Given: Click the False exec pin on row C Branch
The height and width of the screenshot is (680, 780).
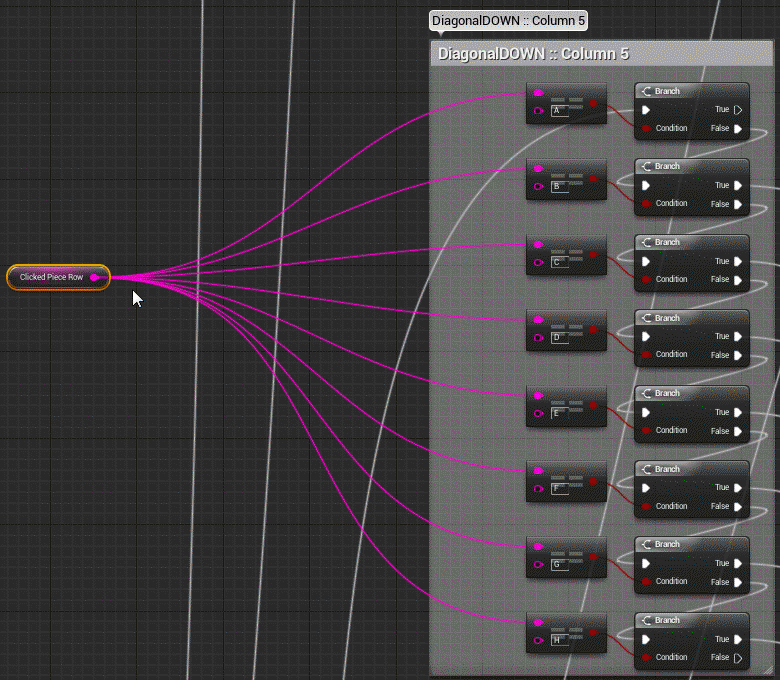Looking at the screenshot, I should coord(738,280).
